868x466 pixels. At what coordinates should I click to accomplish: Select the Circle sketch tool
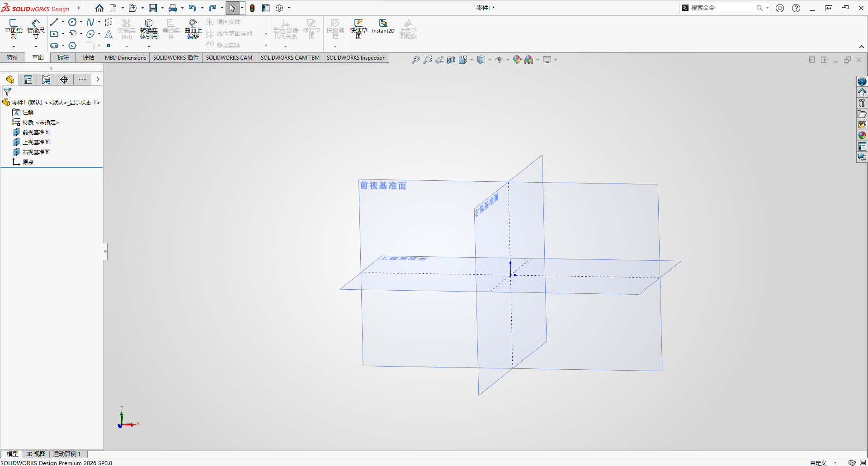pyautogui.click(x=72, y=22)
